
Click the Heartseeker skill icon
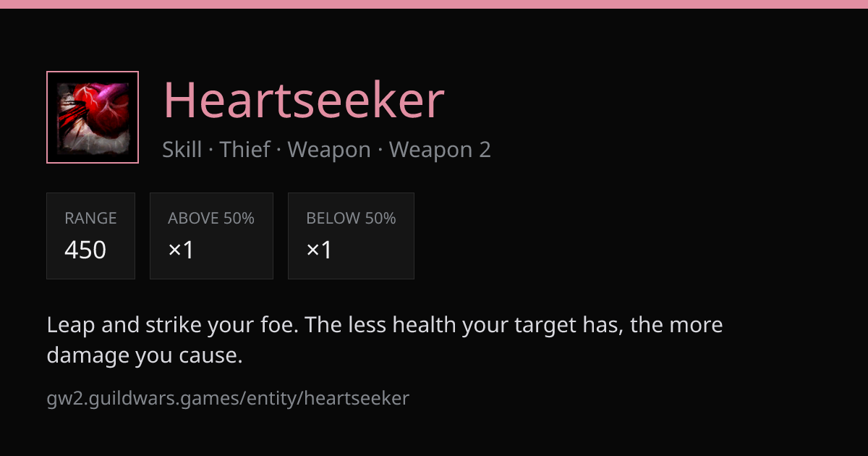click(x=93, y=117)
